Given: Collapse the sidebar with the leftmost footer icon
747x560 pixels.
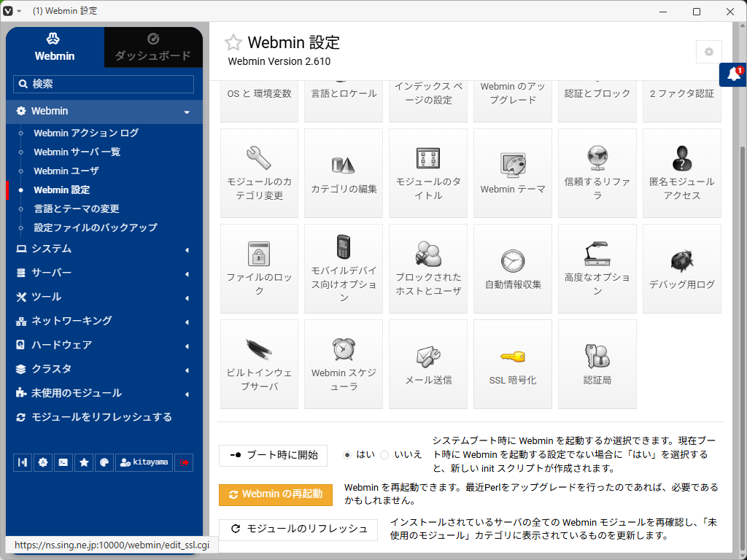Looking at the screenshot, I should point(23,462).
